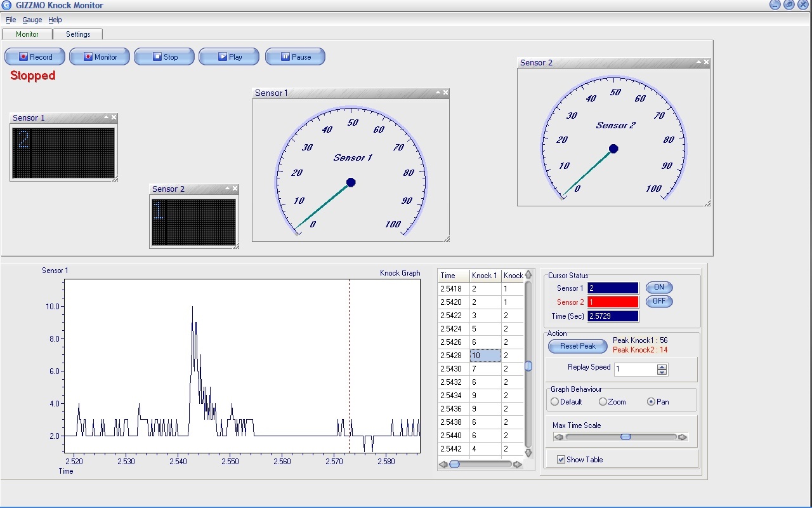The height and width of the screenshot is (508, 812).
Task: Click the table horizontal scrollbar thumb
Action: (454, 465)
